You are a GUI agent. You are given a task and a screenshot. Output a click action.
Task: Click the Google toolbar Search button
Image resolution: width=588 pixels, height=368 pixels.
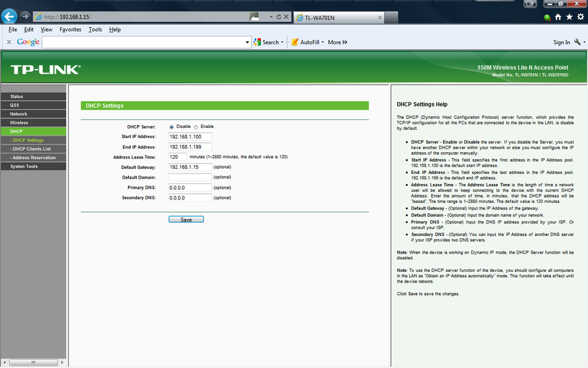click(x=266, y=42)
